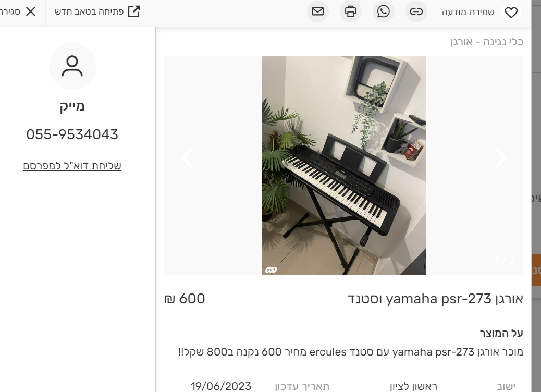Show previous photo with left arrow
Viewport: 541px width, 392px height.
[187, 157]
